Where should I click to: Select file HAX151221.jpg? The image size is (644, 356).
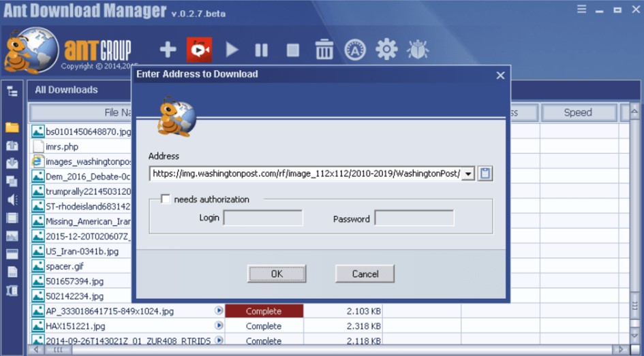pos(75,327)
